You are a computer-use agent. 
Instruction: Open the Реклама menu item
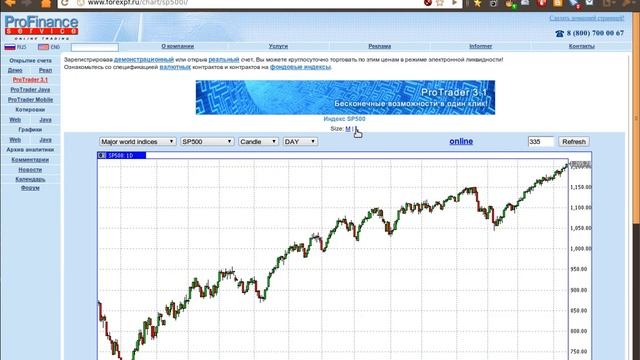380,46
